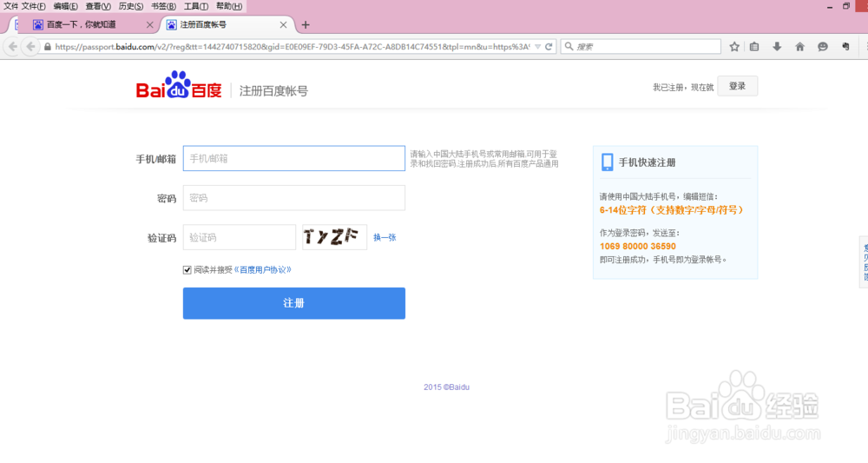This screenshot has width=868, height=463.
Task: Click the blue 注册 button
Action: coord(294,303)
